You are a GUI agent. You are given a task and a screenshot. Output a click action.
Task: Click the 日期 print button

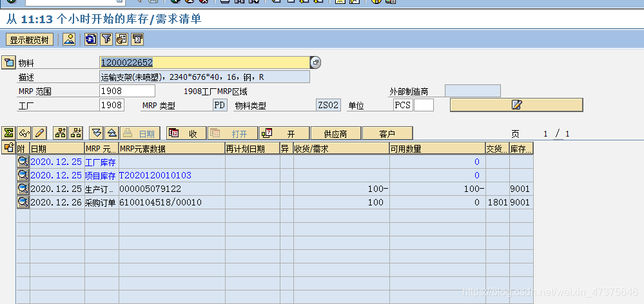[141, 133]
